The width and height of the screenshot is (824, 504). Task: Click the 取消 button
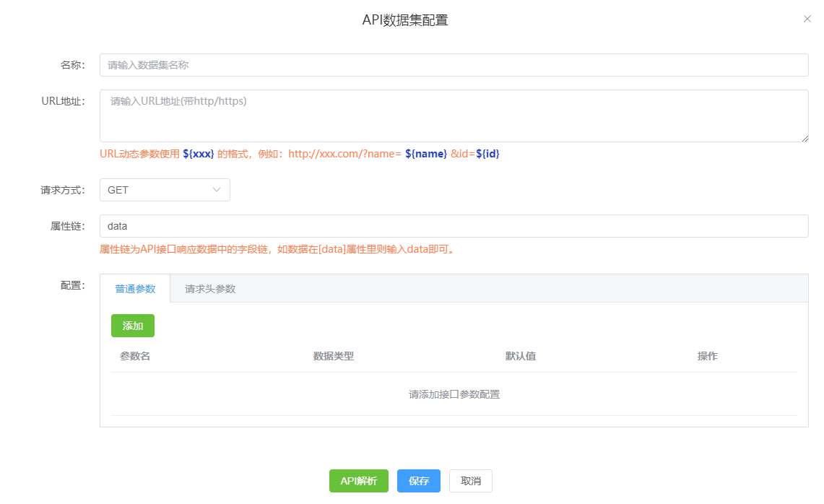(x=470, y=481)
